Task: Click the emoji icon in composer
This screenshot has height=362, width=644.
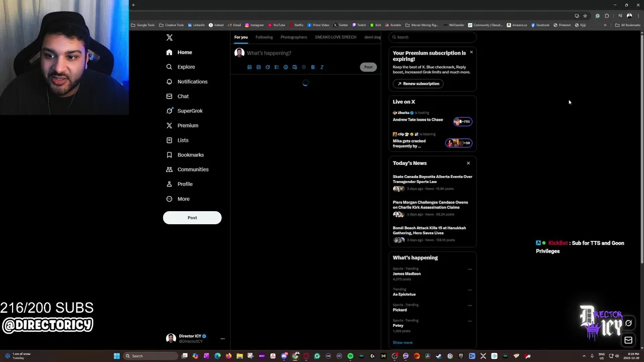Action: click(286, 67)
